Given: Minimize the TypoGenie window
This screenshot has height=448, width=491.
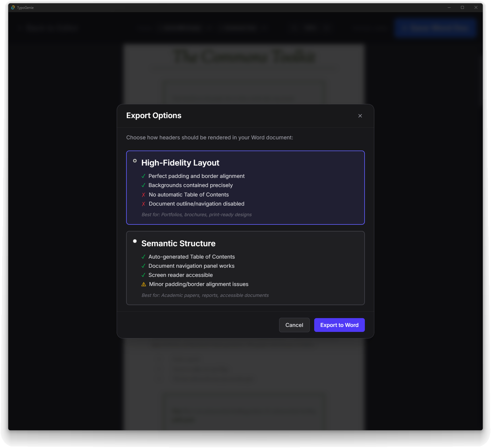Looking at the screenshot, I should [x=449, y=7].
